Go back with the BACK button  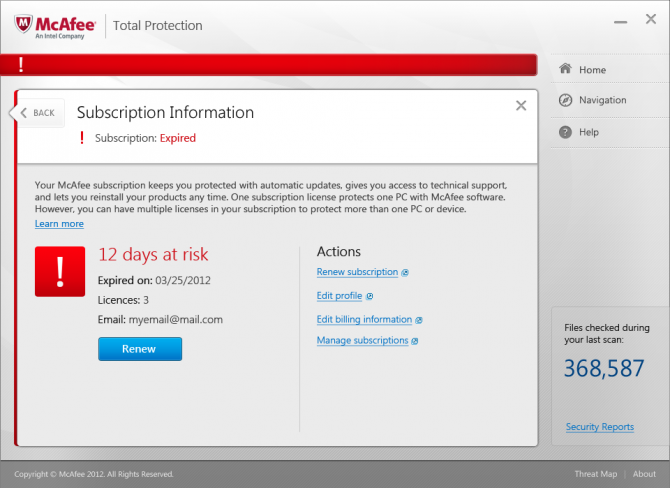pos(38,113)
